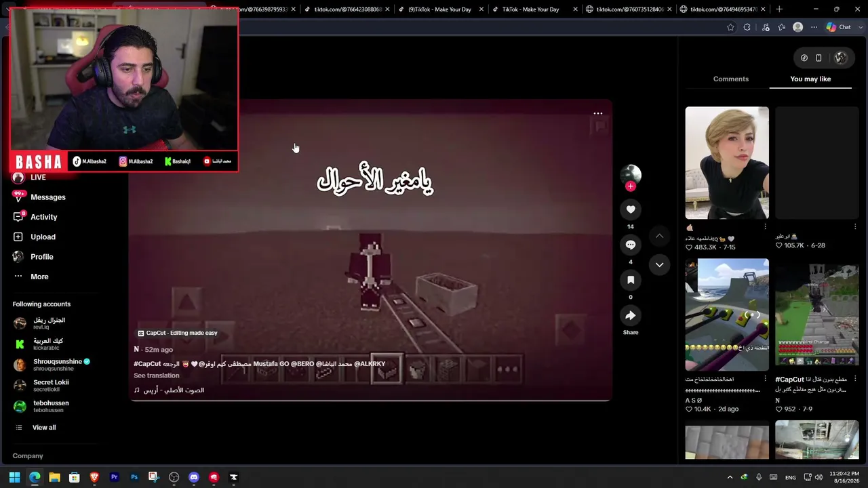Follow the creator with the red plus badge
Screen dimensions: 868x488
pyautogui.click(x=631, y=186)
